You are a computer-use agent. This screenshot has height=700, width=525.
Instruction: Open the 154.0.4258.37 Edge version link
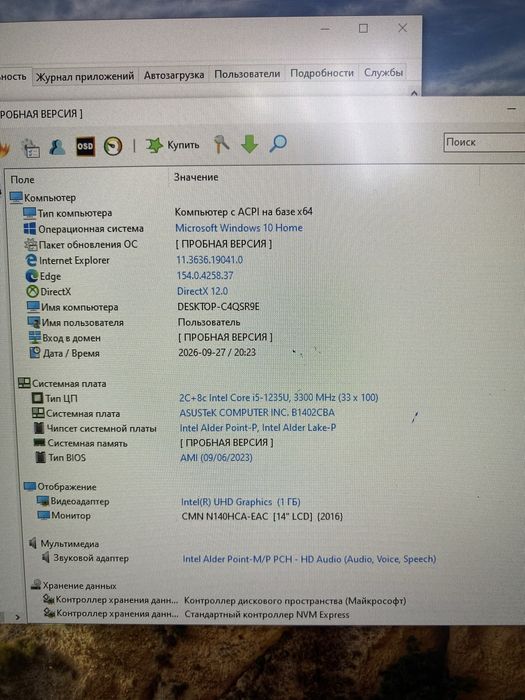pyautogui.click(x=205, y=275)
